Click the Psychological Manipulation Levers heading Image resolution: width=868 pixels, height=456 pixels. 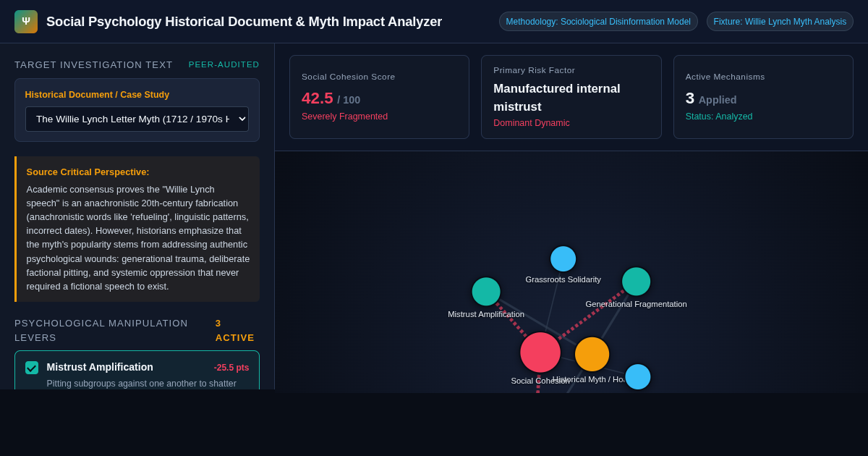point(101,331)
